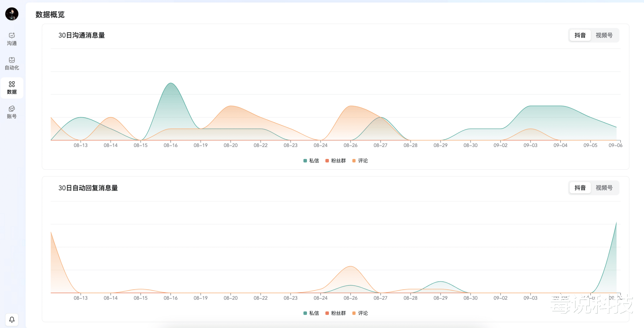Click the 30日沟通消息量 chart title
Image resolution: width=644 pixels, height=328 pixels.
pos(81,35)
